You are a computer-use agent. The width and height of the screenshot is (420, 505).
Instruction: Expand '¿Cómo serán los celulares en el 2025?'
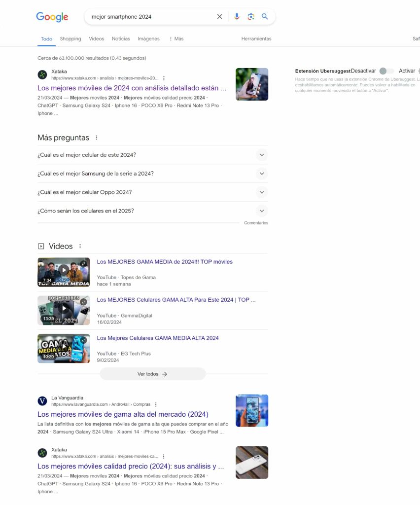tap(152, 211)
